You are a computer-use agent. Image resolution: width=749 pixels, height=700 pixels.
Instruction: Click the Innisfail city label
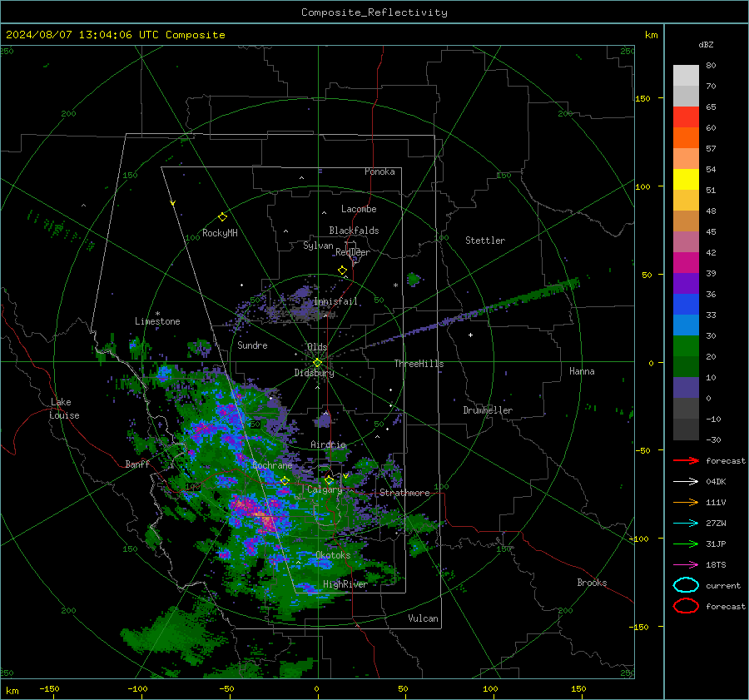[335, 301]
